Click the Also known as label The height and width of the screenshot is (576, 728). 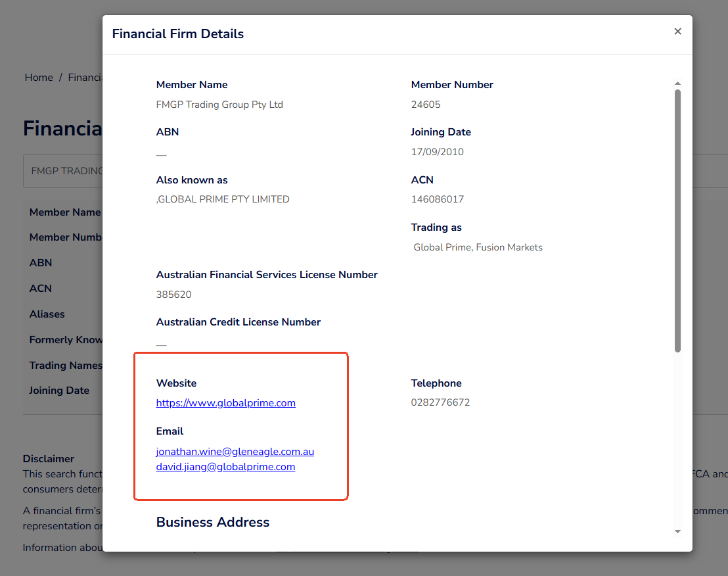[x=192, y=180]
